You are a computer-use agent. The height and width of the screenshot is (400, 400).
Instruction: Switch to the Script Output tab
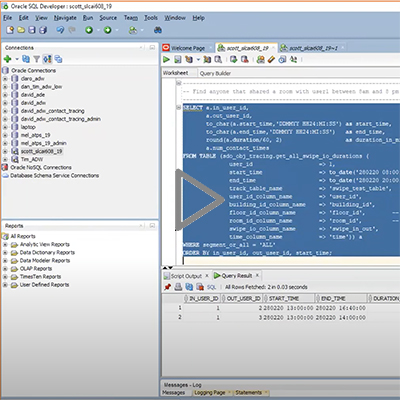[186, 276]
